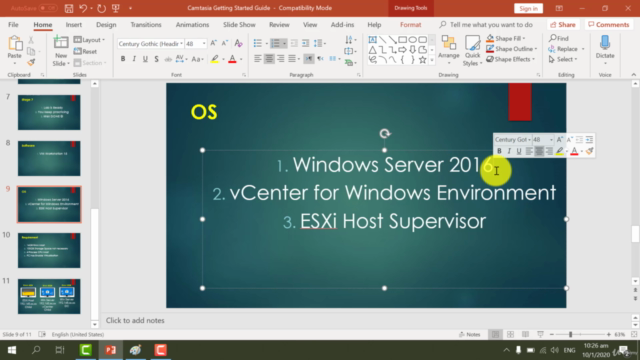640x360 pixels.
Task: Pick ribbon font color swatch
Action: [233, 59]
